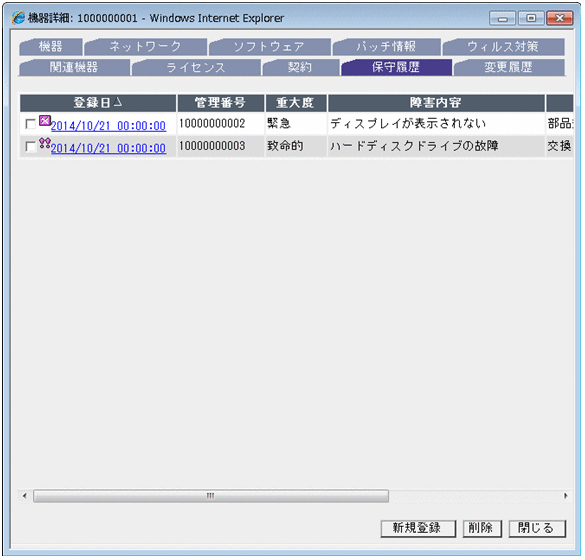The width and height of the screenshot is (585, 560).
Task: Click management number 10000000003
Action: click(212, 146)
